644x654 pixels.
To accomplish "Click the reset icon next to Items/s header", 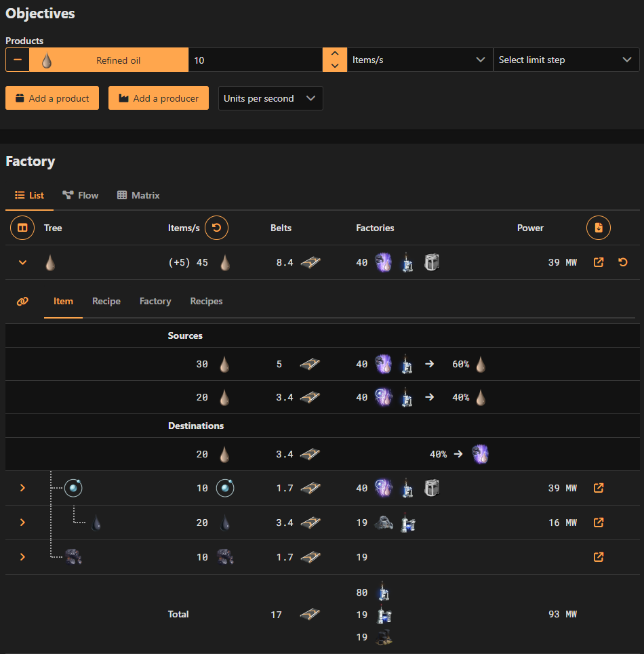I will pyautogui.click(x=216, y=228).
